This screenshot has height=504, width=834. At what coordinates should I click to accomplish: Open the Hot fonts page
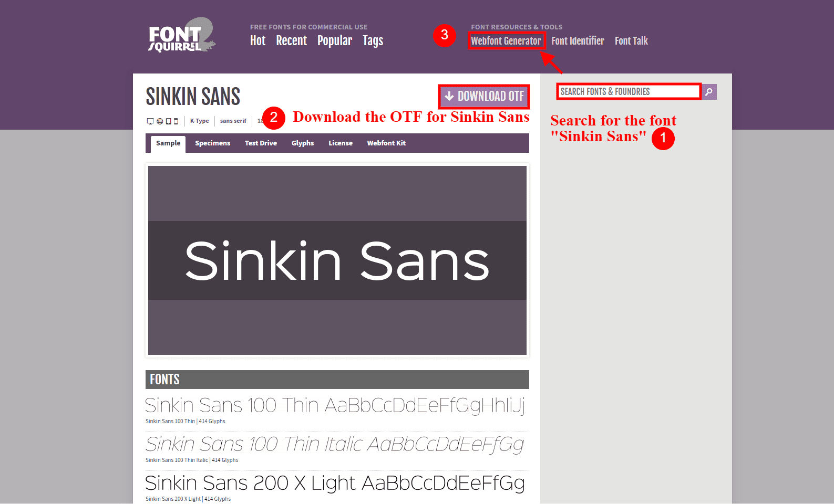[x=258, y=40]
